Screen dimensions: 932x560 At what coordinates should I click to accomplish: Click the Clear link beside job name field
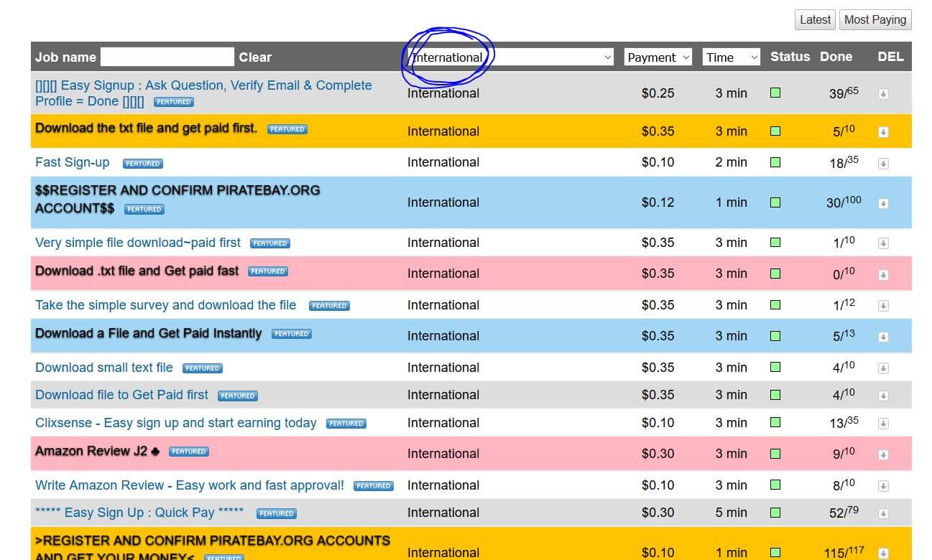[x=255, y=57]
